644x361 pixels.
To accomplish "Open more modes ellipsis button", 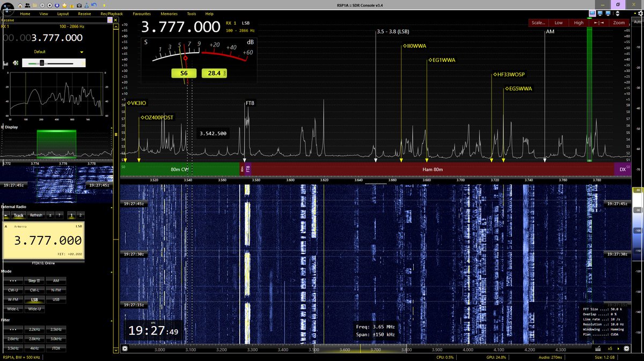I will [13, 280].
